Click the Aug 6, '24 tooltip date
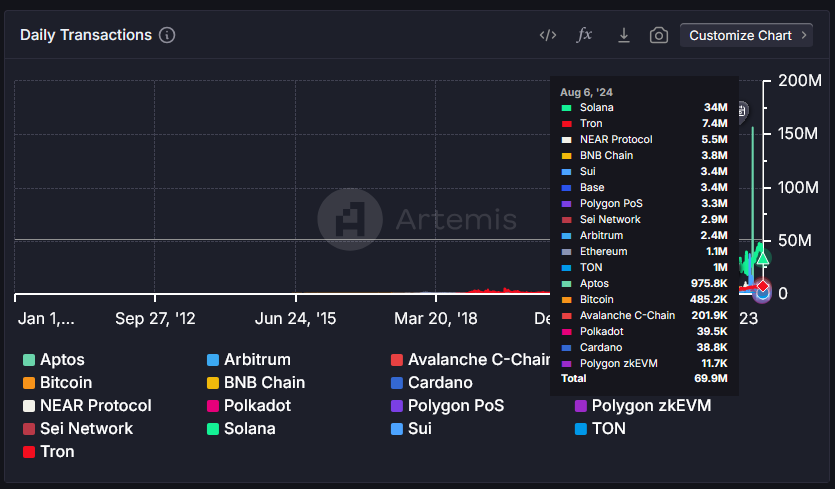This screenshot has width=835, height=489. point(586,92)
